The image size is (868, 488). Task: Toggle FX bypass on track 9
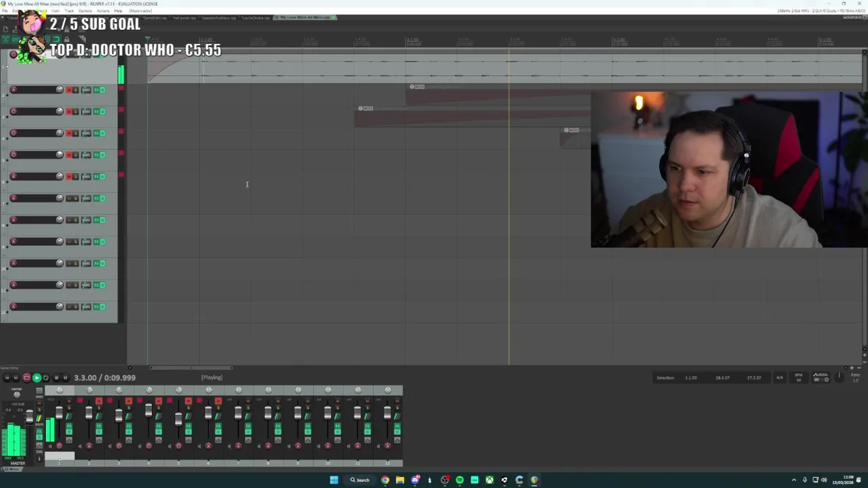tap(102, 241)
